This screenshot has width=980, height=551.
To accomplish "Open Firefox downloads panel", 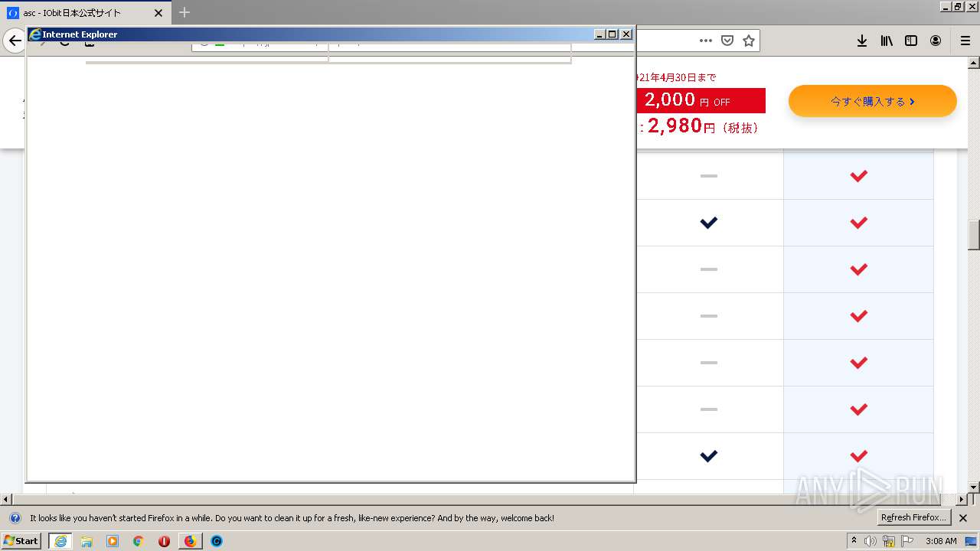I will coord(862,41).
